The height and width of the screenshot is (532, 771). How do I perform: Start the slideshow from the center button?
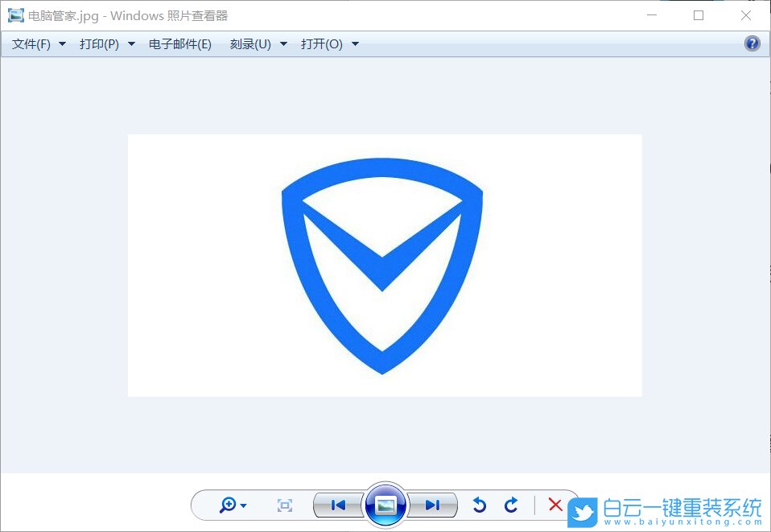(385, 505)
